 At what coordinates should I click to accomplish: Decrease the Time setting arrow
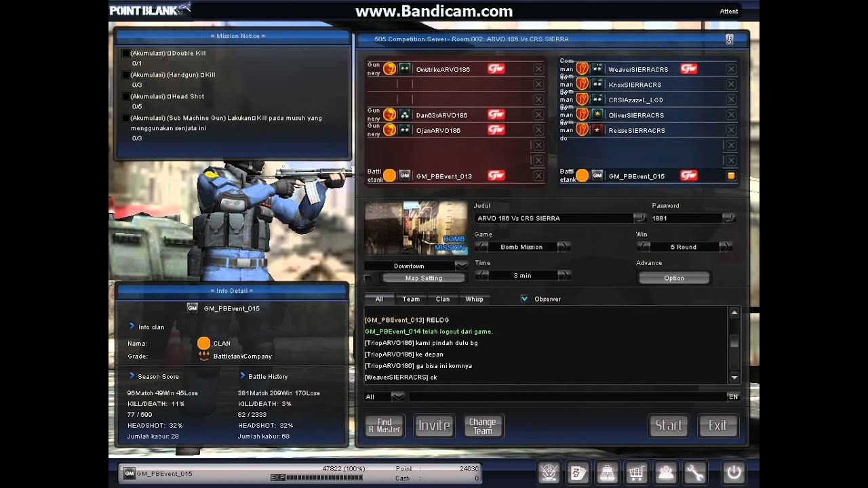pos(481,275)
